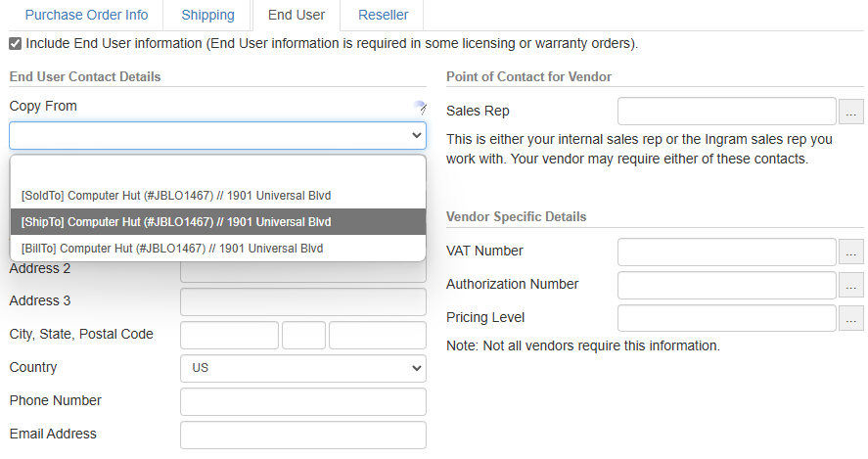Go to the Reseller tab

[x=382, y=16]
